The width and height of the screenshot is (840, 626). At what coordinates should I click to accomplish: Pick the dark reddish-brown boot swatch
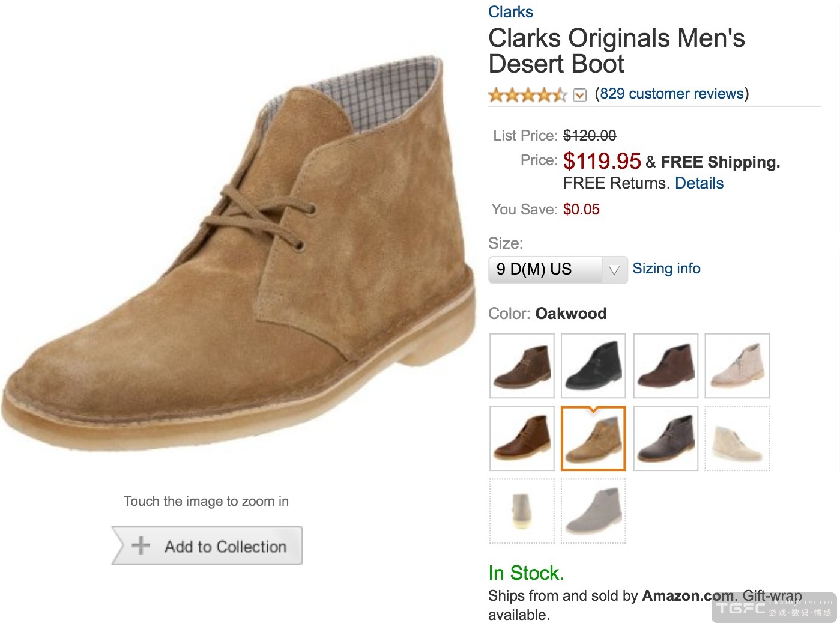click(665, 366)
